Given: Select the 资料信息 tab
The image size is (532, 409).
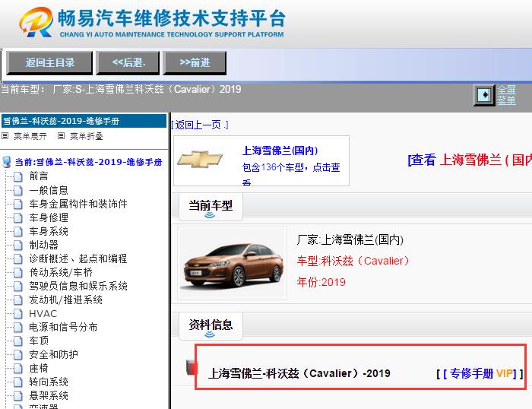Looking at the screenshot, I should 211,325.
